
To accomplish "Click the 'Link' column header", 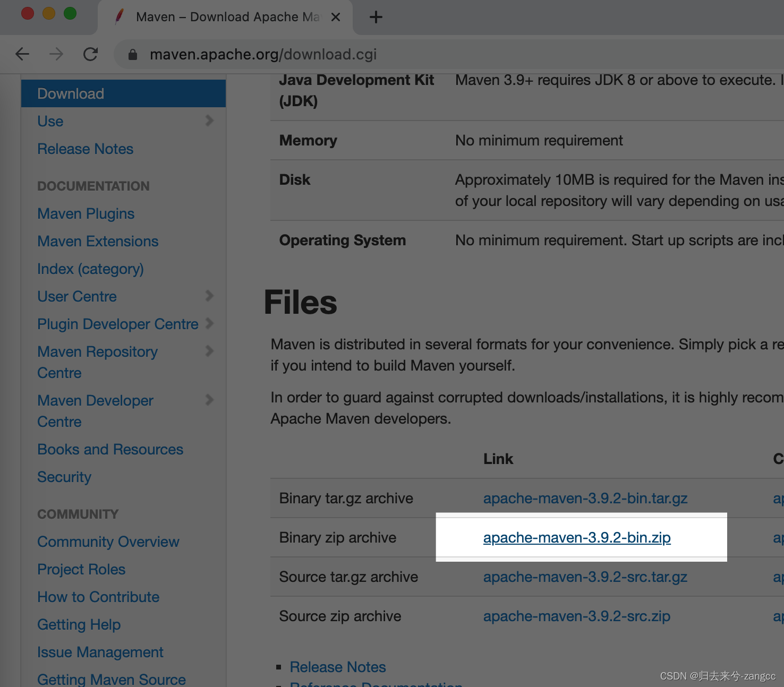I will click(498, 459).
